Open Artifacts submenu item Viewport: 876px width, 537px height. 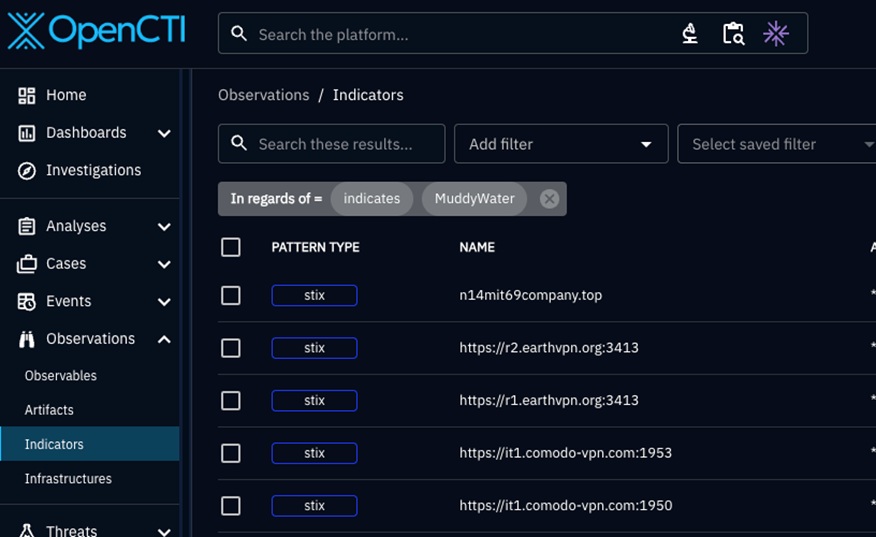click(49, 410)
